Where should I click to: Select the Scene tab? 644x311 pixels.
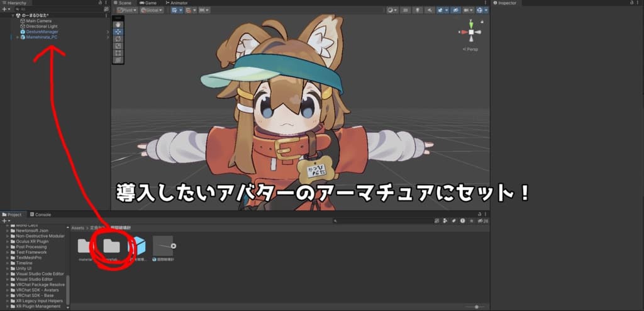(x=123, y=3)
